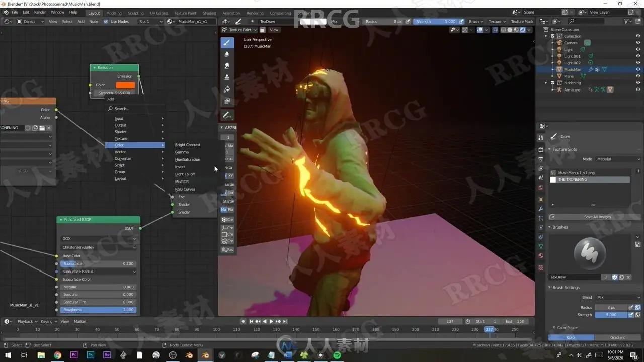Viewport: 644px width, 362px height.
Task: Click the frame 237 playhead marker
Action: [489, 329]
